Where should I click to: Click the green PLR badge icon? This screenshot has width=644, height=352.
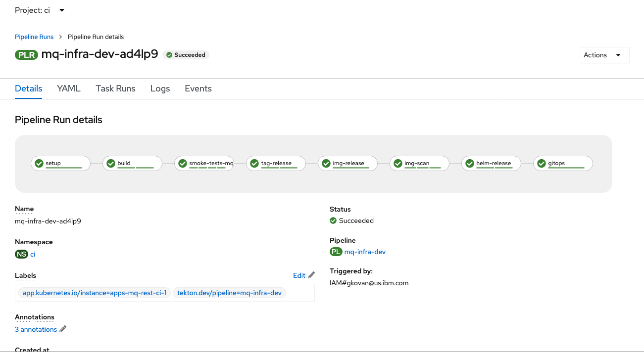26,55
